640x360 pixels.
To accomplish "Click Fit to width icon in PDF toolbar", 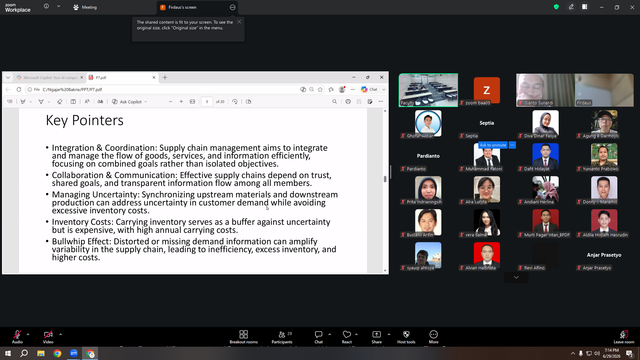I will [192, 102].
